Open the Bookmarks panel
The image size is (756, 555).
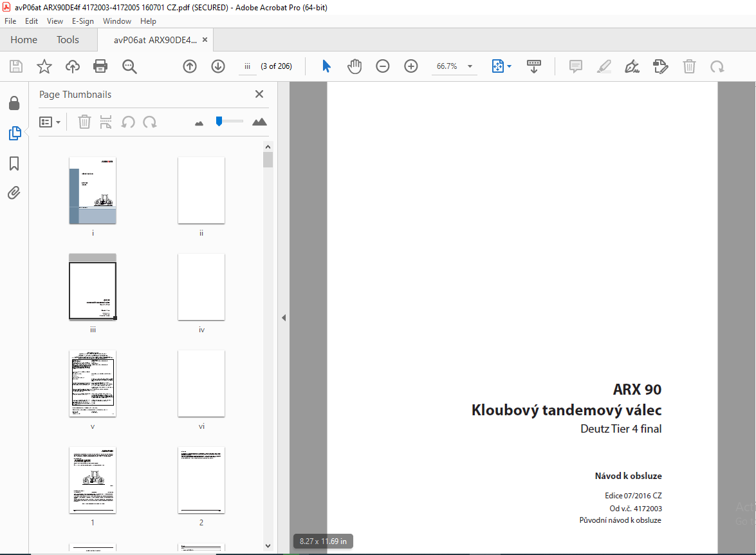[x=14, y=163]
